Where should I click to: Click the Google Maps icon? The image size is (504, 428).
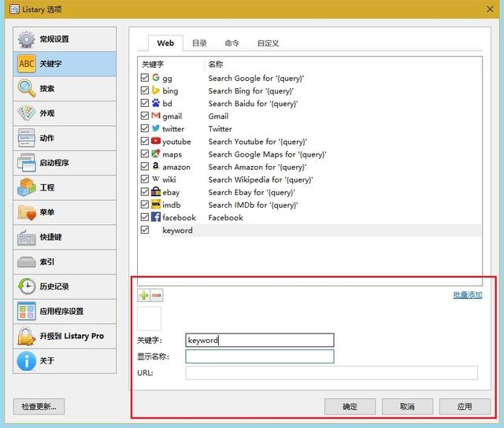(x=156, y=153)
